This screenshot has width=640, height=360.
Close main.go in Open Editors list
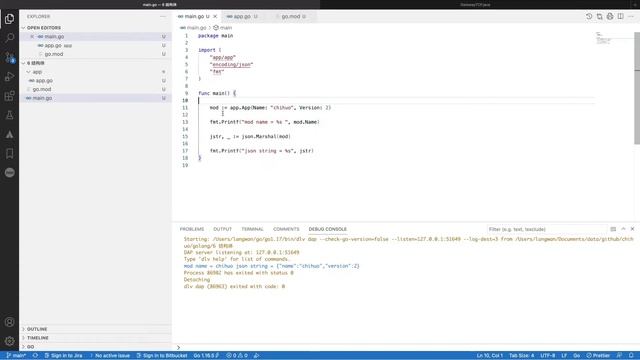[x=32, y=36]
